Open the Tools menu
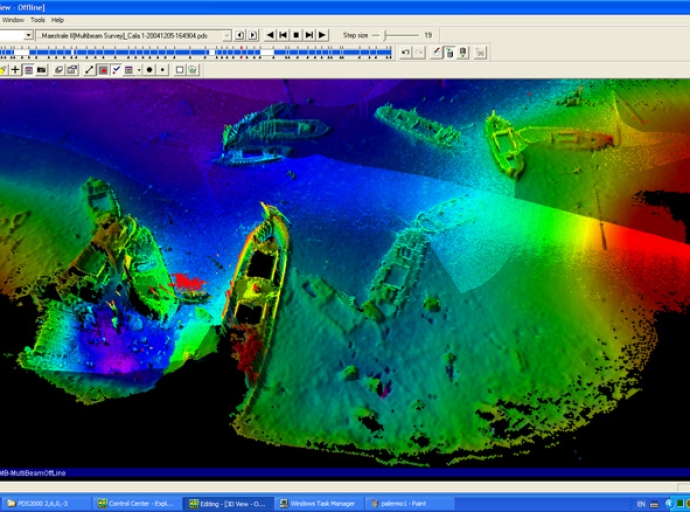The image size is (690, 512). (37, 19)
